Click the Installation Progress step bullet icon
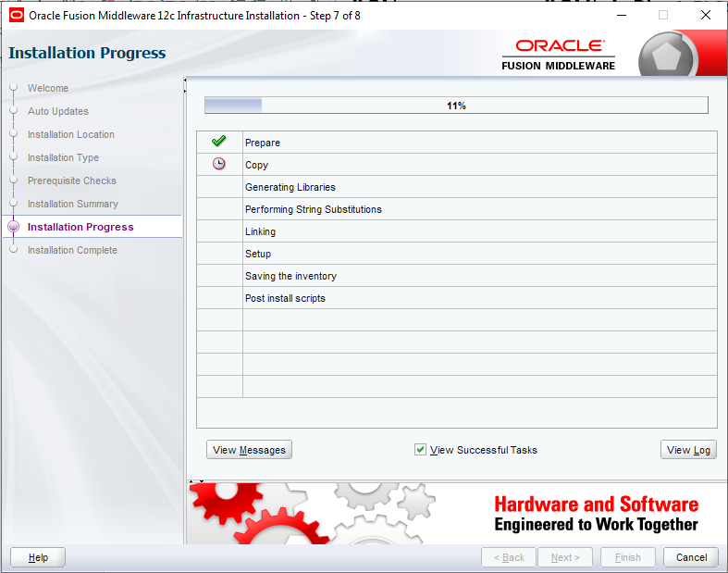Screen dimensions: 728x573 click(x=14, y=226)
